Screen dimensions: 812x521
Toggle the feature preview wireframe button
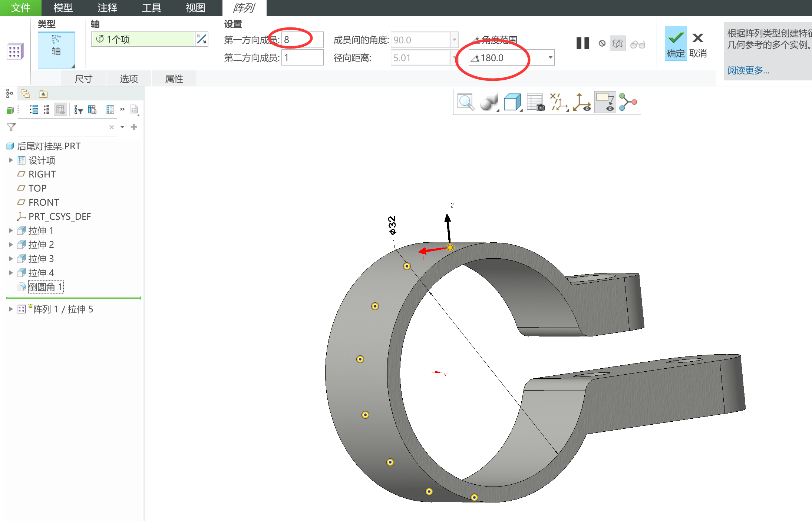617,44
